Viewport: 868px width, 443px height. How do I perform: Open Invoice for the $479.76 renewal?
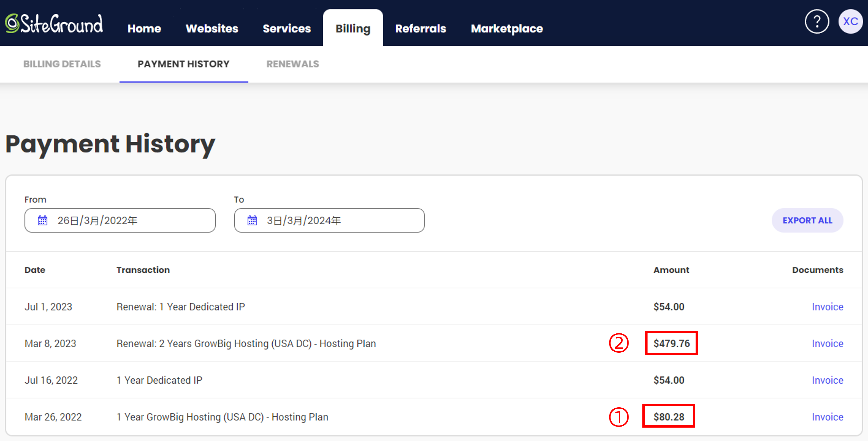point(827,343)
